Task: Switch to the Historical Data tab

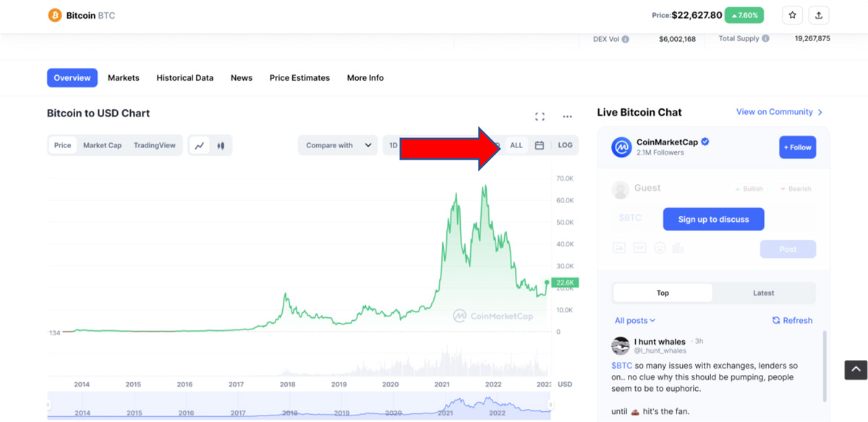Action: 184,78
